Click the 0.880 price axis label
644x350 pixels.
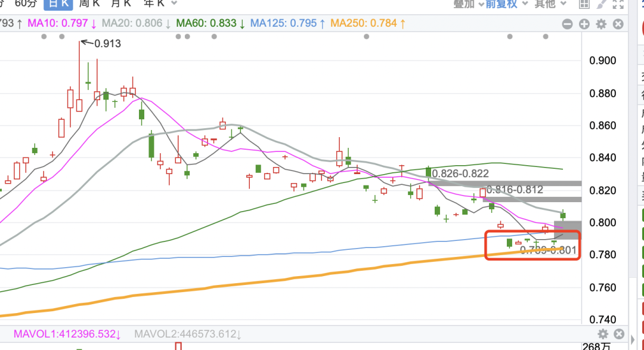[x=602, y=94]
